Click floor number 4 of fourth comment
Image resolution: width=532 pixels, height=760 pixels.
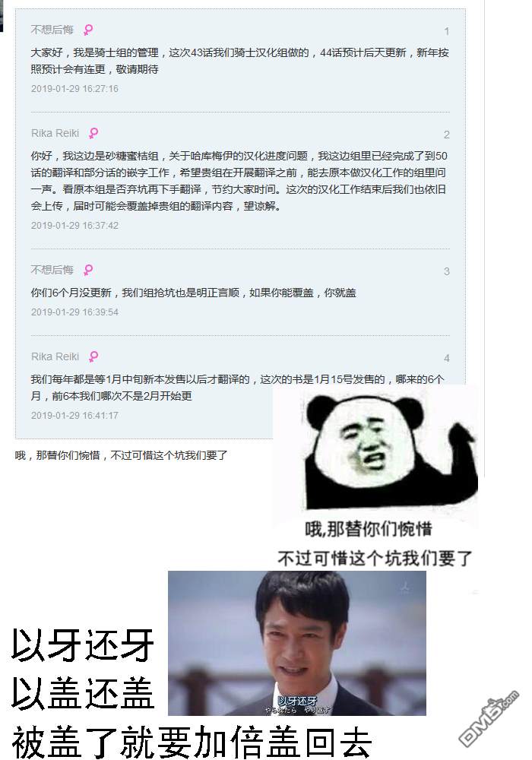coord(447,358)
